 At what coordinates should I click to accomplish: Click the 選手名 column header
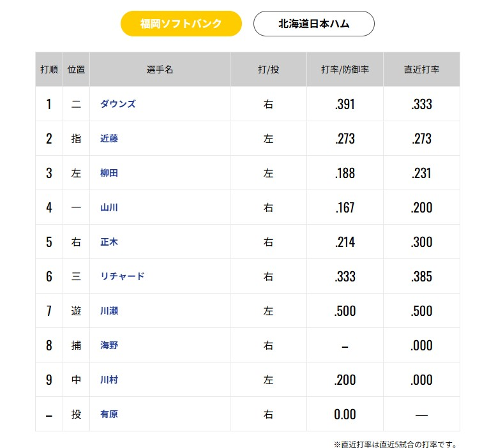160,69
